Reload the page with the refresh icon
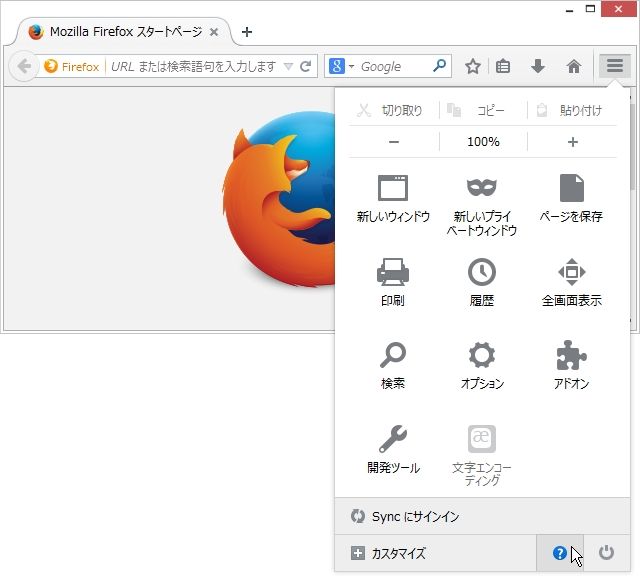 pyautogui.click(x=305, y=66)
